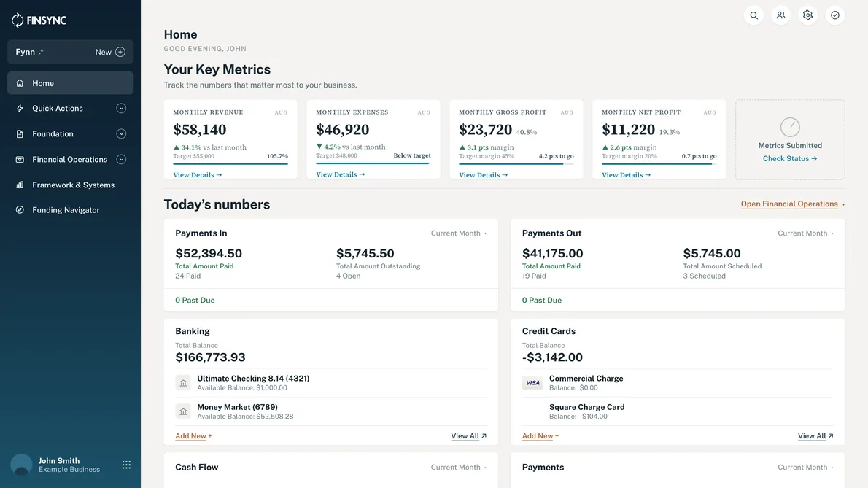
Task: Click the Fynn New button
Action: [x=110, y=52]
